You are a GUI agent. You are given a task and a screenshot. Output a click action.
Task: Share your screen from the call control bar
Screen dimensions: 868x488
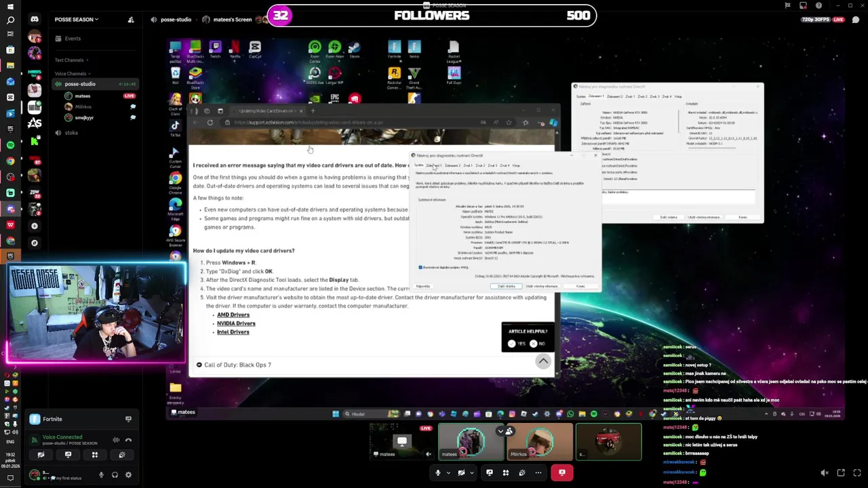[489, 472]
